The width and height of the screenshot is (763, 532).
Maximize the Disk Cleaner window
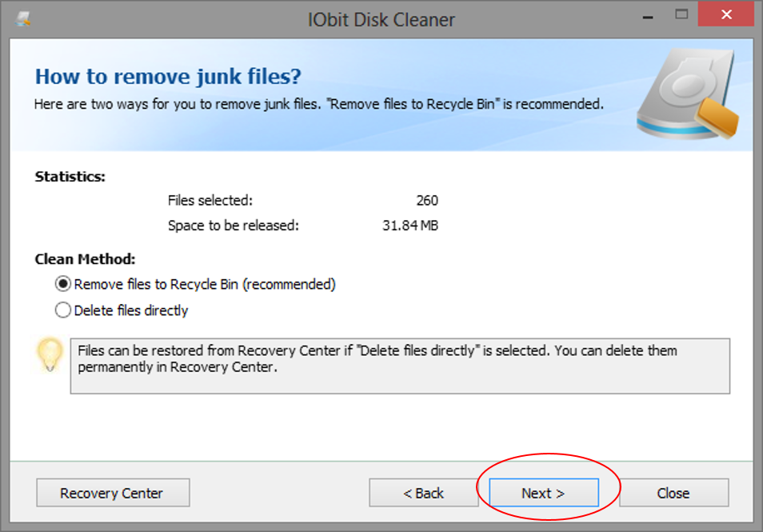[x=681, y=14]
